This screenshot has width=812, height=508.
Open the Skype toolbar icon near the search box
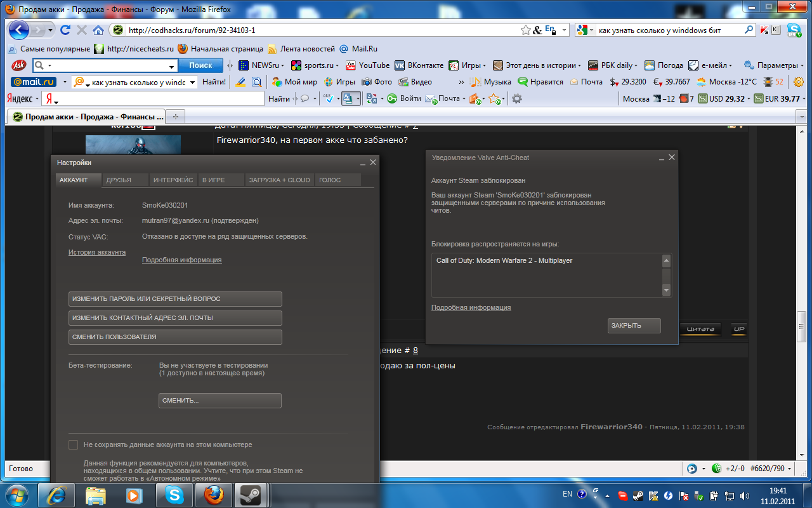794,30
